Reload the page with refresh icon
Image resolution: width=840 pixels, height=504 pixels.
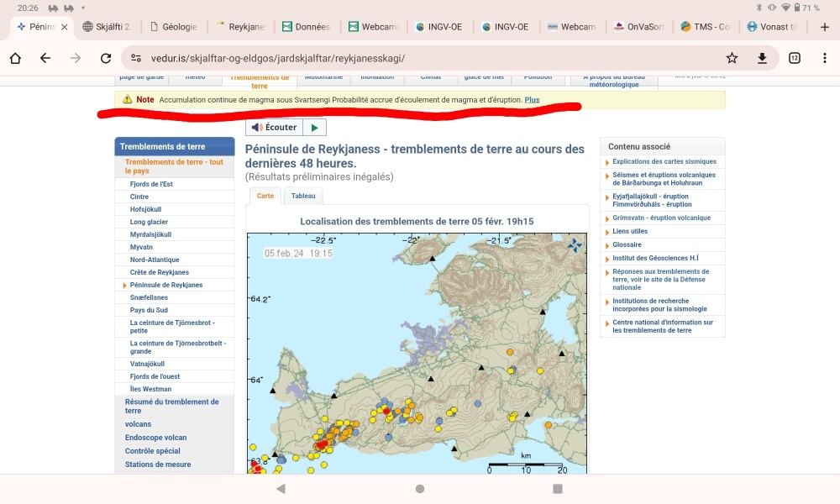click(106, 58)
